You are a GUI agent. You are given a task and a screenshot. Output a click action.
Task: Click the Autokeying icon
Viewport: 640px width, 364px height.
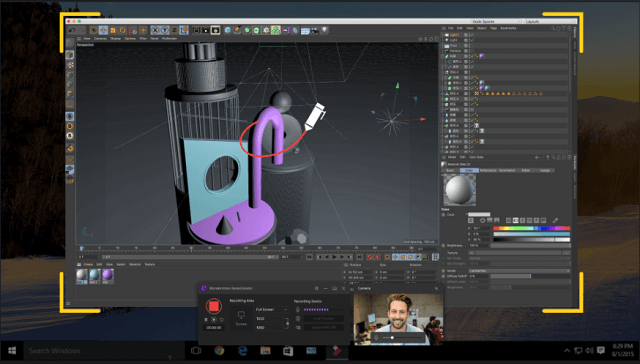coord(377,257)
